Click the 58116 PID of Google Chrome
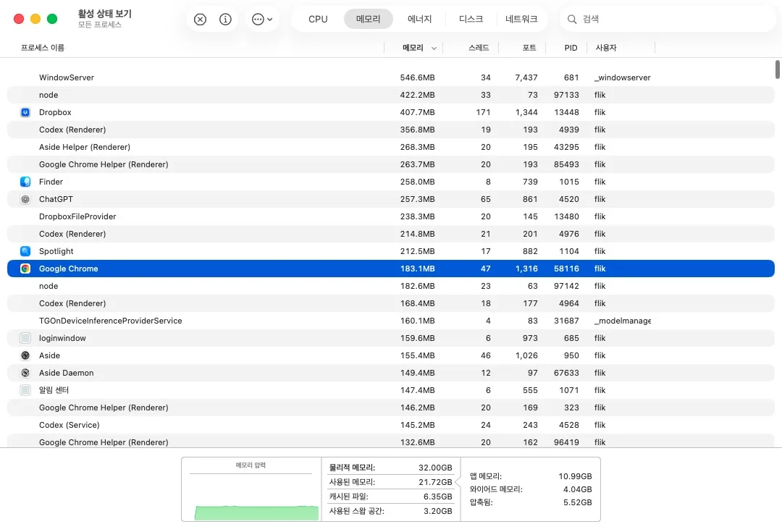The height and width of the screenshot is (532, 782). point(566,269)
